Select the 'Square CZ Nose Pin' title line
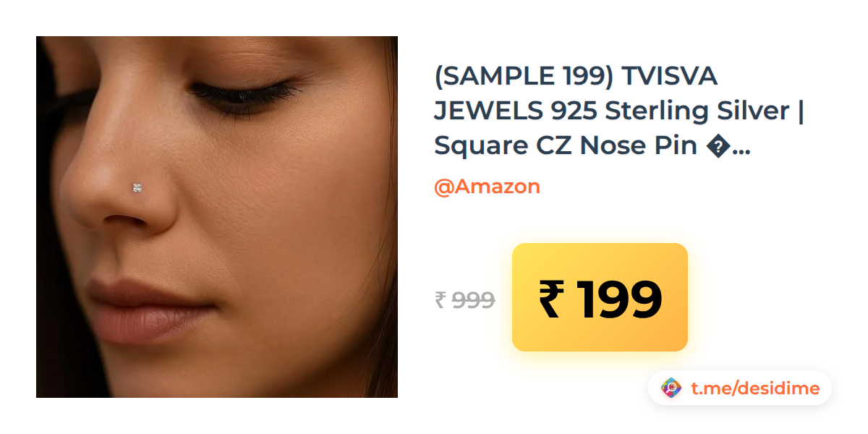Viewport: 868px width, 434px height. (567, 145)
